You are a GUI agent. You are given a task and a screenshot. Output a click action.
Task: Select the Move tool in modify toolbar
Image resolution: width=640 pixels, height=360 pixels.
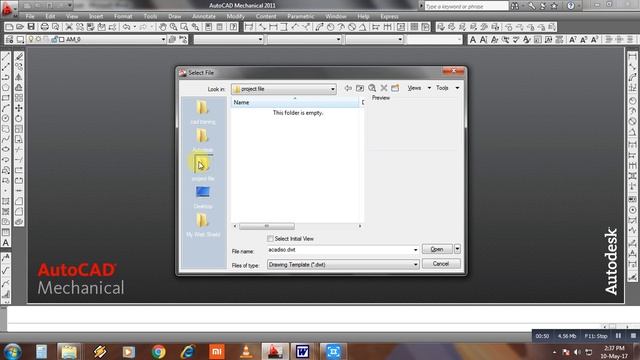(19, 108)
